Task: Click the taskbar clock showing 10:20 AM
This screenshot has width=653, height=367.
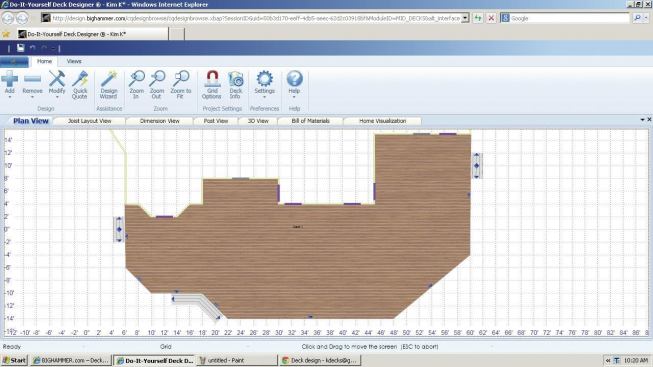Action: point(636,360)
